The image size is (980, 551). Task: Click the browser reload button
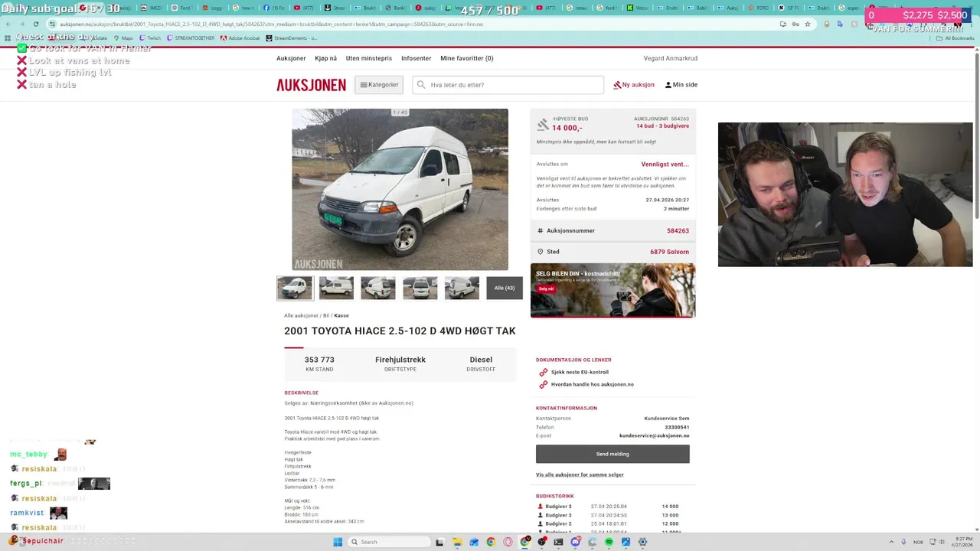[x=35, y=24]
